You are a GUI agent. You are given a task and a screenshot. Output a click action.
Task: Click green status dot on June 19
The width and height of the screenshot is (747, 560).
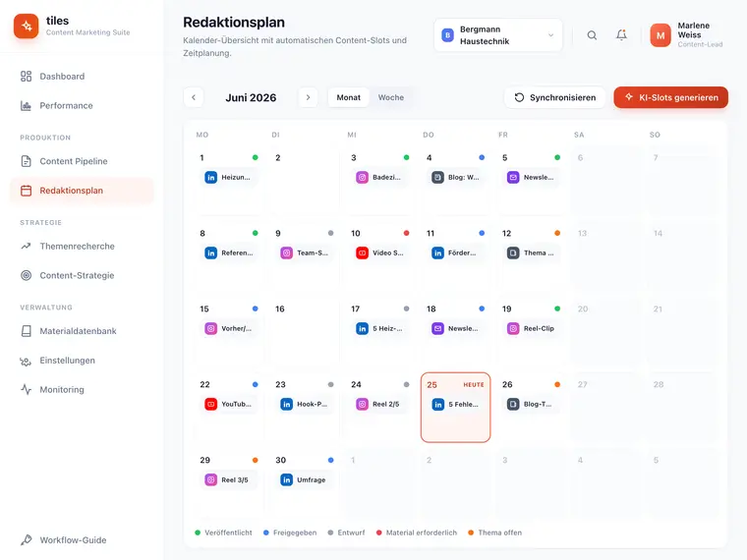point(557,309)
